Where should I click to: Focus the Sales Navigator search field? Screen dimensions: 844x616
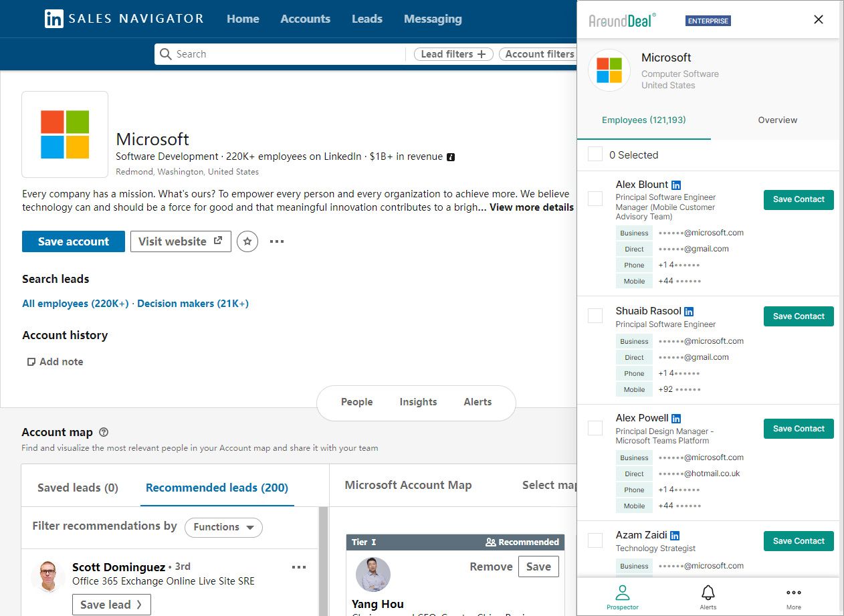(288, 54)
